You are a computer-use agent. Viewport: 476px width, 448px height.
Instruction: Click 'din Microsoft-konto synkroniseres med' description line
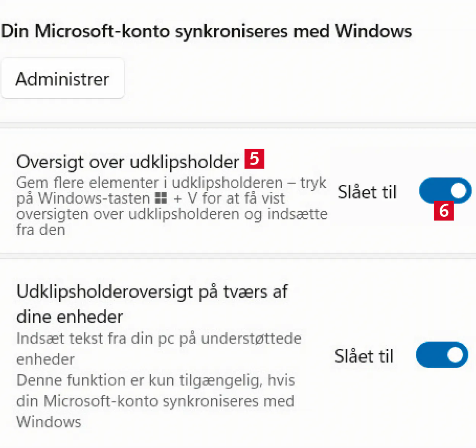click(155, 401)
